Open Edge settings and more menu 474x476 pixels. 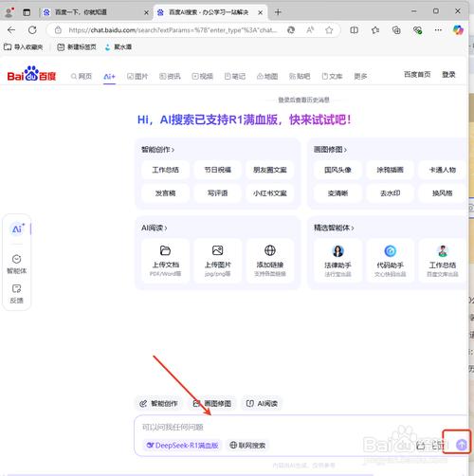pyautogui.click(x=438, y=30)
